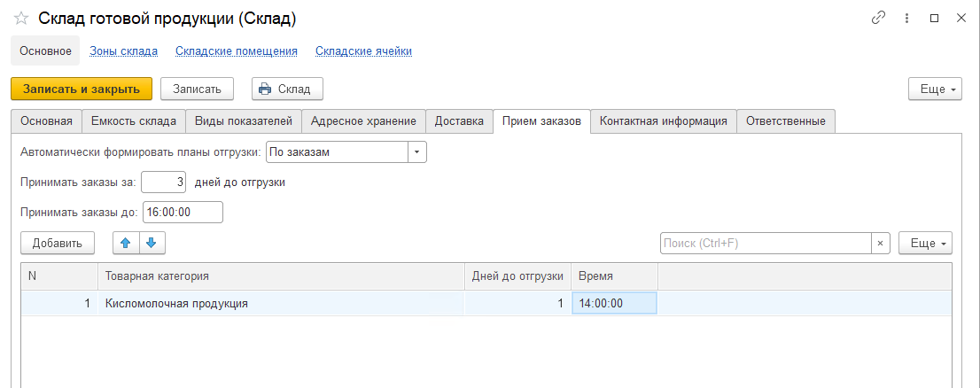The image size is (980, 388).
Task: Open the Адресное хранение tab
Action: pyautogui.click(x=363, y=121)
